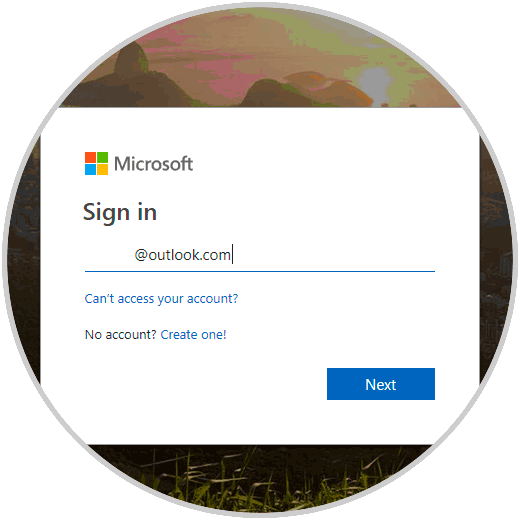Click the @outlook.com text in the field

click(x=182, y=255)
